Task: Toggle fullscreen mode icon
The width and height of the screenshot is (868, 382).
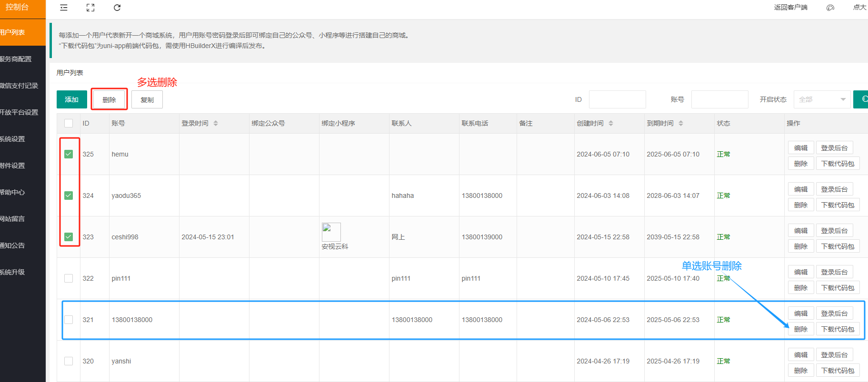Action: click(90, 8)
